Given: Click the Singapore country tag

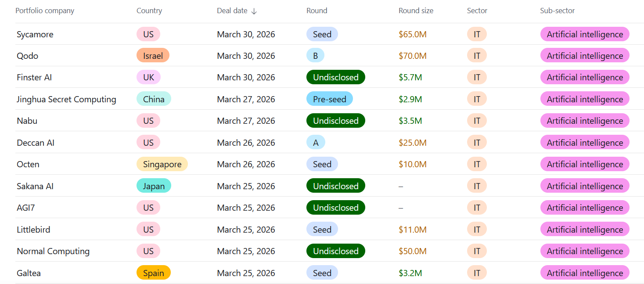Looking at the screenshot, I should [x=162, y=164].
